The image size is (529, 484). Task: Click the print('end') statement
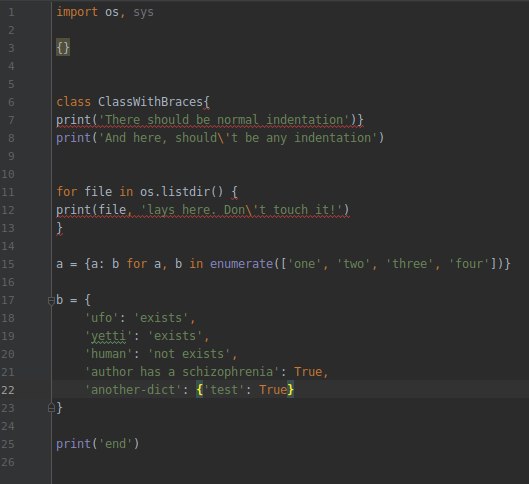[98, 444]
